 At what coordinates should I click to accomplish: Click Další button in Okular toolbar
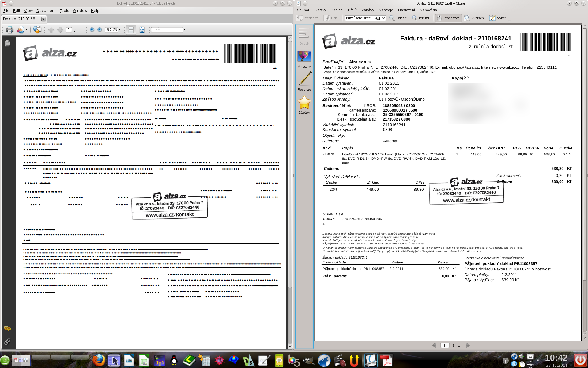(331, 18)
